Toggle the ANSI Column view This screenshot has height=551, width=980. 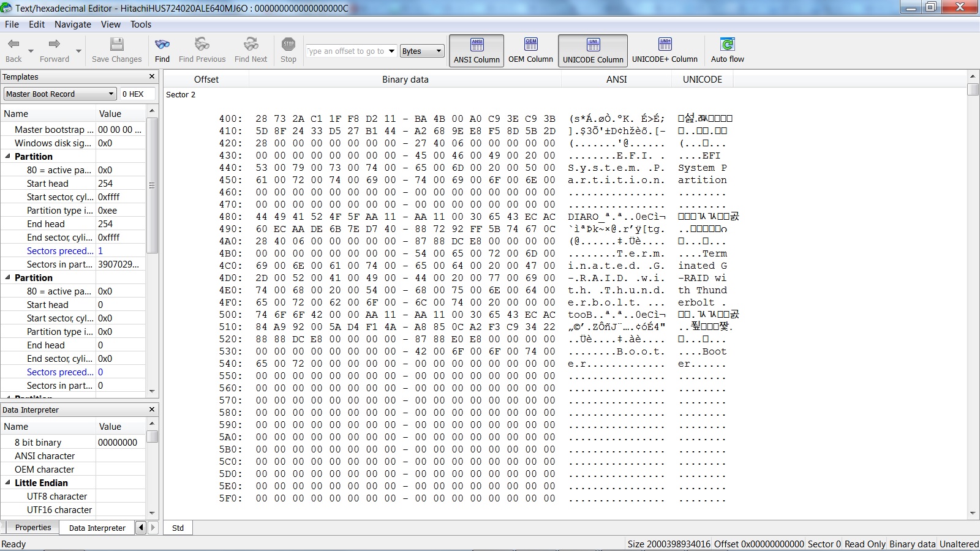477,50
